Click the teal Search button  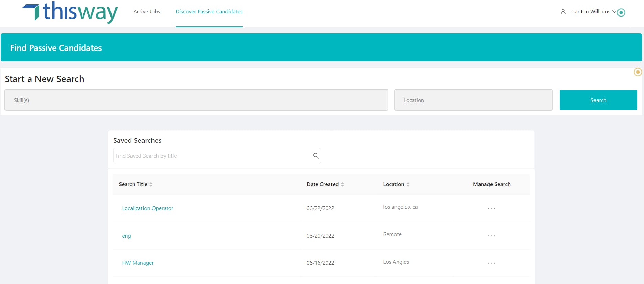tap(598, 100)
